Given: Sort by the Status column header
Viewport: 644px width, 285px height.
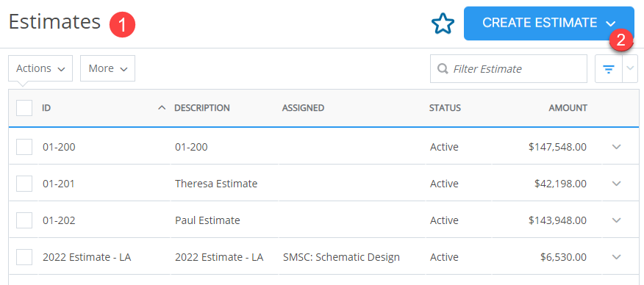Looking at the screenshot, I should coord(446,108).
